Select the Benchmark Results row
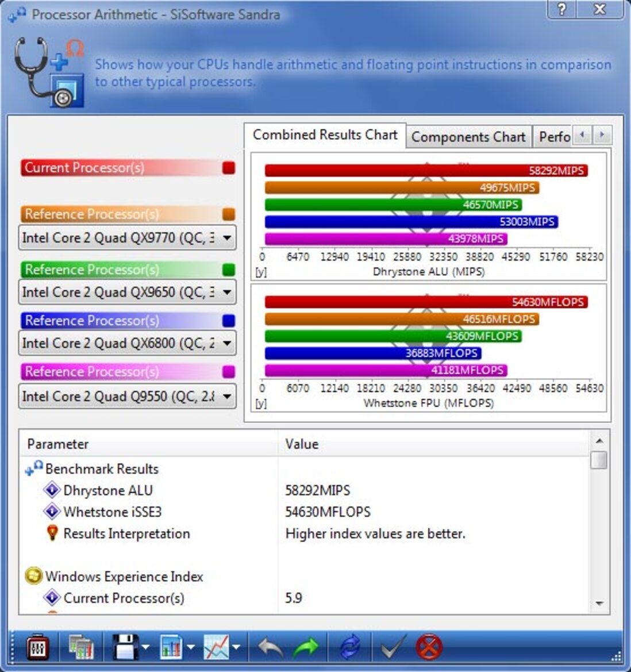This screenshot has width=631, height=672. [305, 469]
